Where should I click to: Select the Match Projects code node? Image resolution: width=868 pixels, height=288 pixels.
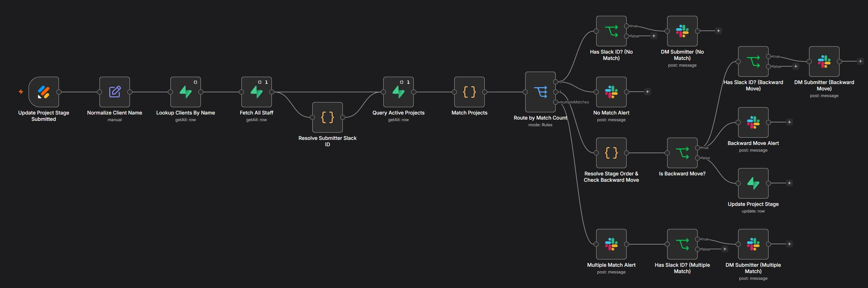click(469, 92)
